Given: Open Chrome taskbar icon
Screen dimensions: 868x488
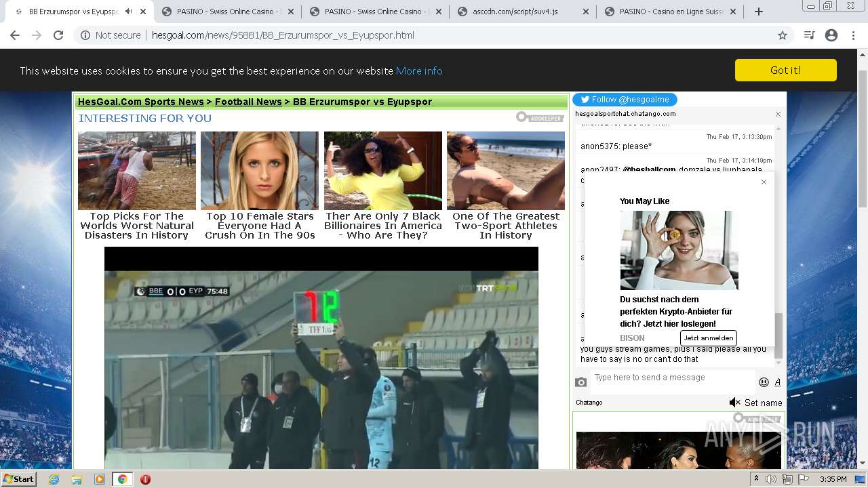Looking at the screenshot, I should tap(122, 479).
